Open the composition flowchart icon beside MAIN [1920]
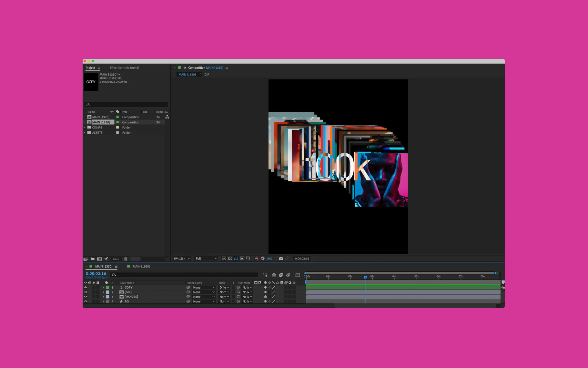 click(167, 117)
